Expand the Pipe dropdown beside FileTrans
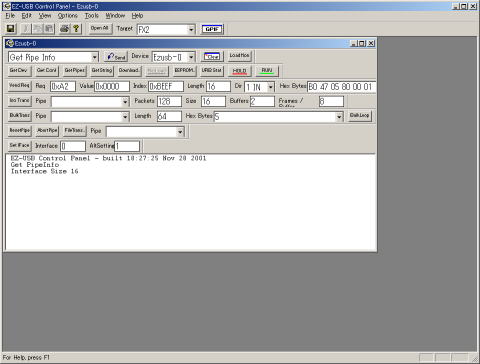 point(180,132)
